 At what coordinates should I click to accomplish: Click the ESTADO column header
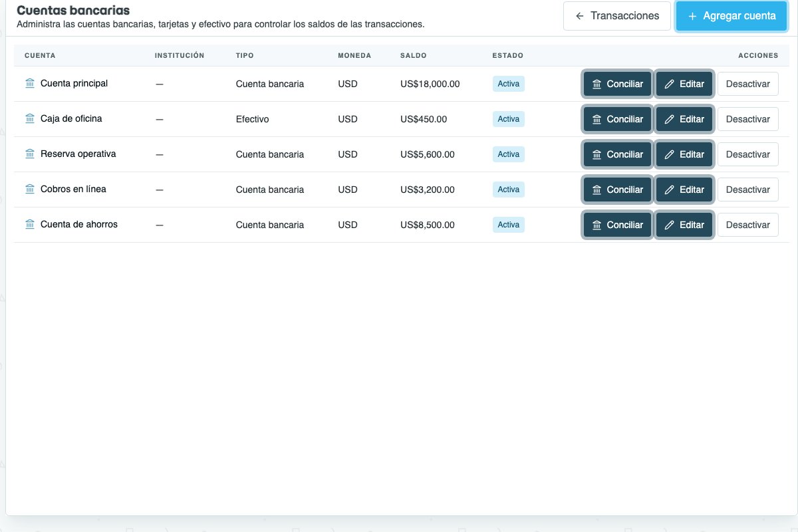click(508, 56)
